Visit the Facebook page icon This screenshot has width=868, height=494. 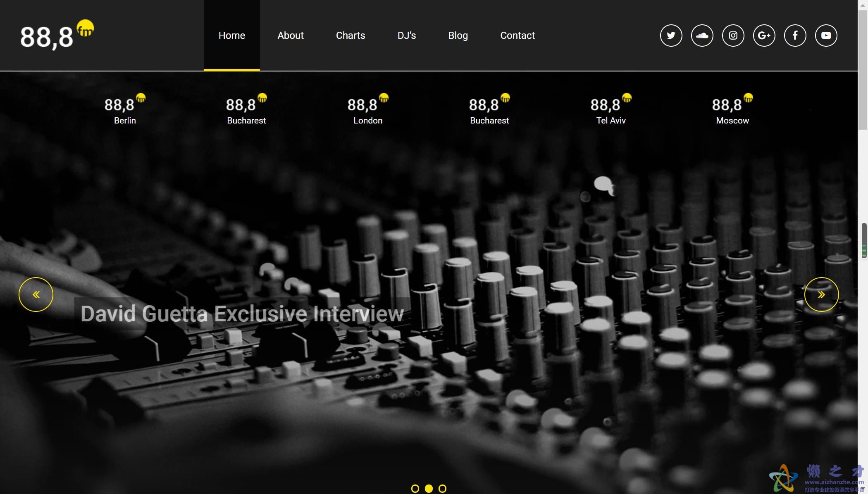click(795, 36)
